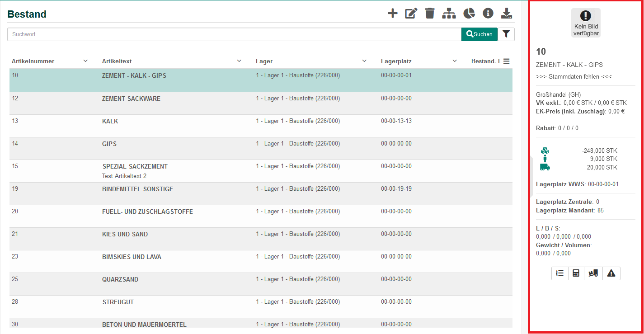644x334 pixels.
Task: Click the info circle icon
Action: tap(488, 14)
